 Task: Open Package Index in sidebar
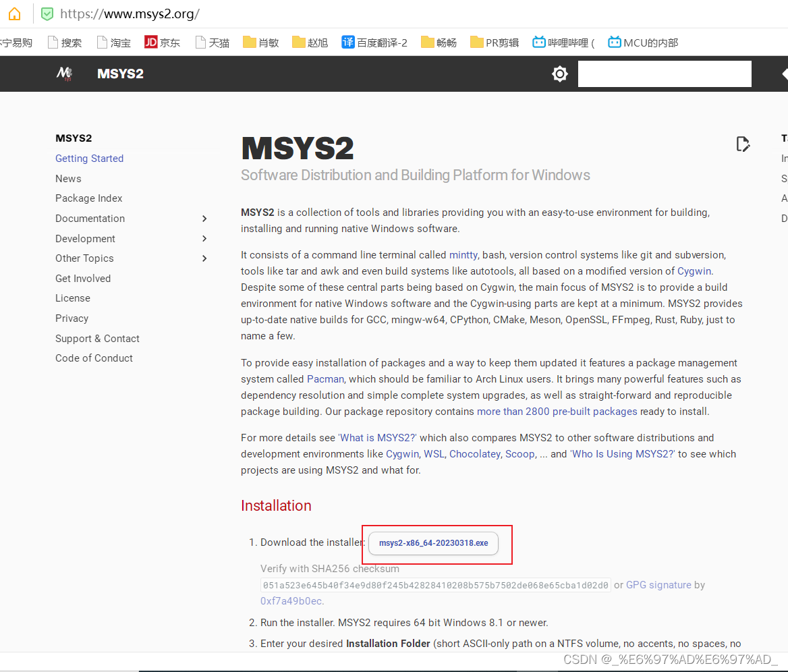[x=89, y=198]
